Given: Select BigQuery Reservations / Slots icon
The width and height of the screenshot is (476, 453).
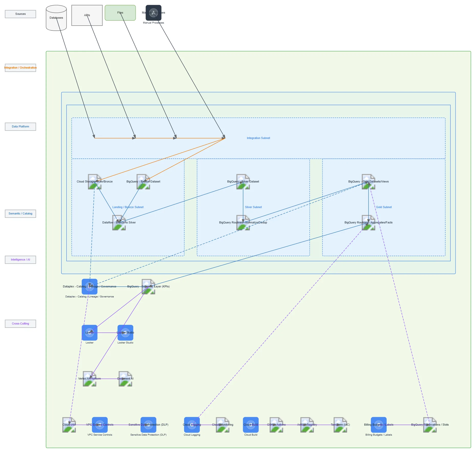Looking at the screenshot, I should point(430,425).
